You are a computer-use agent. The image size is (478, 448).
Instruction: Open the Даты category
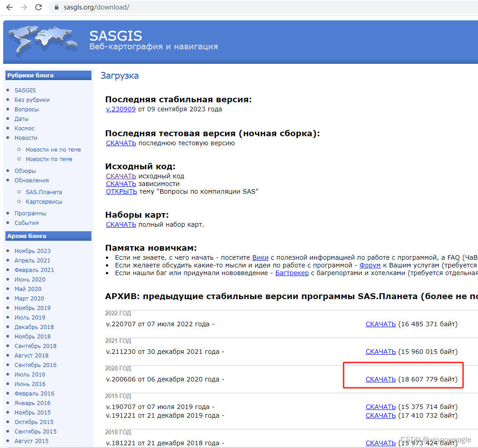pos(21,119)
